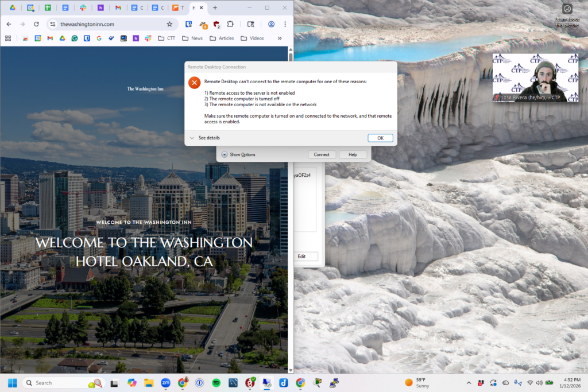Show hidden system tray icons
588x392 pixels.
point(469,383)
